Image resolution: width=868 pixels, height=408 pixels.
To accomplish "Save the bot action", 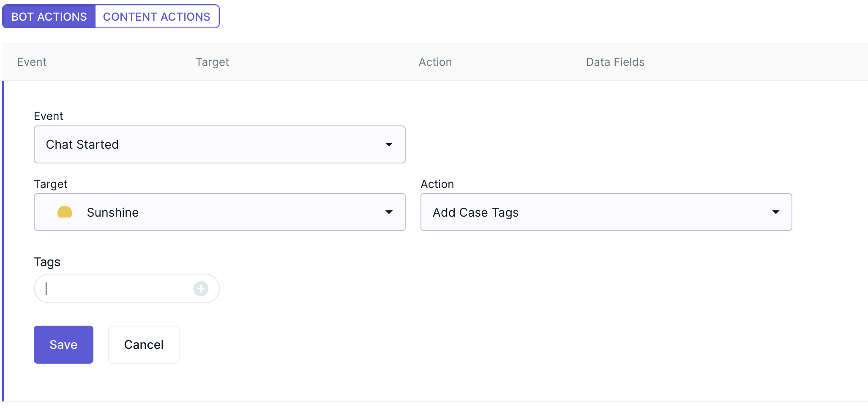I will click(x=63, y=345).
